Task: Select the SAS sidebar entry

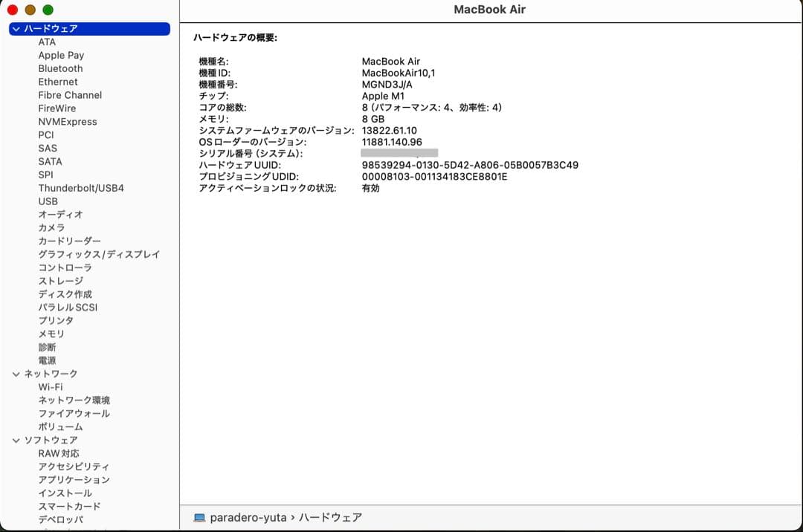Action: [x=48, y=149]
